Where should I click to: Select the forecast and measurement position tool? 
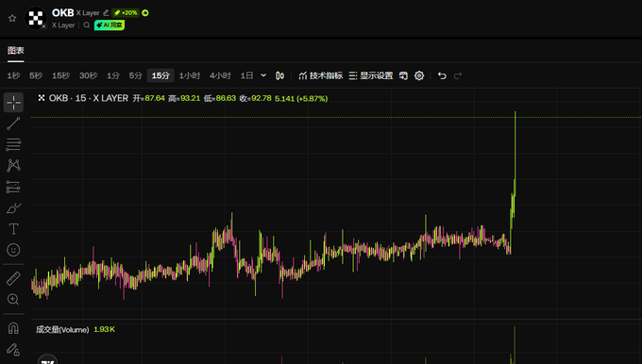pyautogui.click(x=13, y=187)
